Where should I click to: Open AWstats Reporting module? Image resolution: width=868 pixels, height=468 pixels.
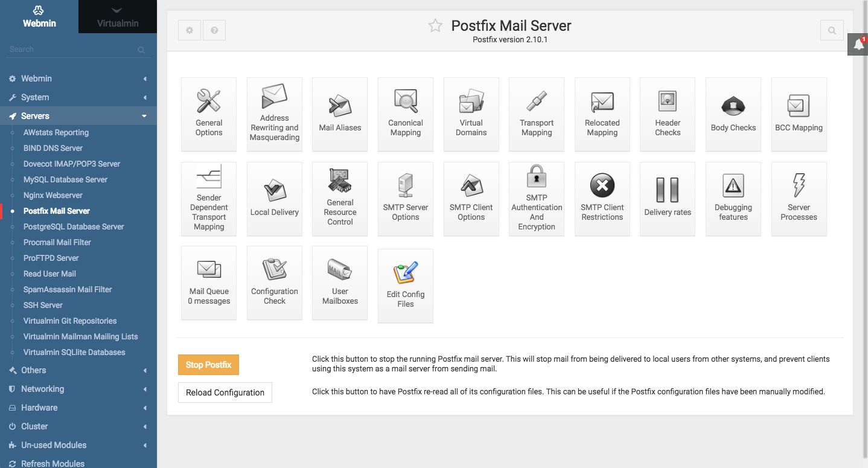[56, 132]
